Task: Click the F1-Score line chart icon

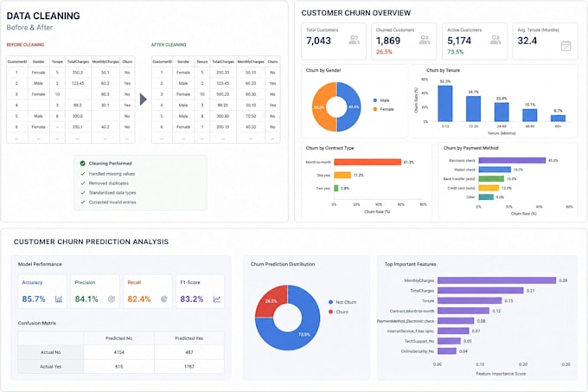Action: pos(217,299)
